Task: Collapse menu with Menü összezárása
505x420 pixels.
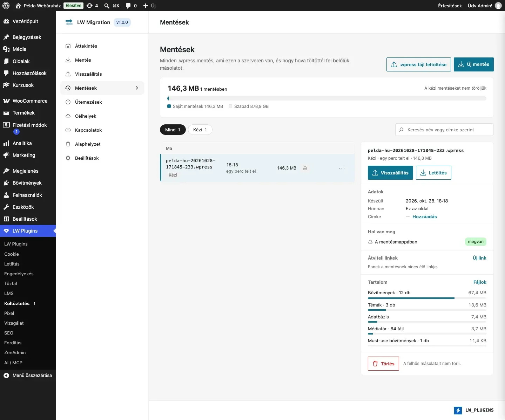Action: 28,375
